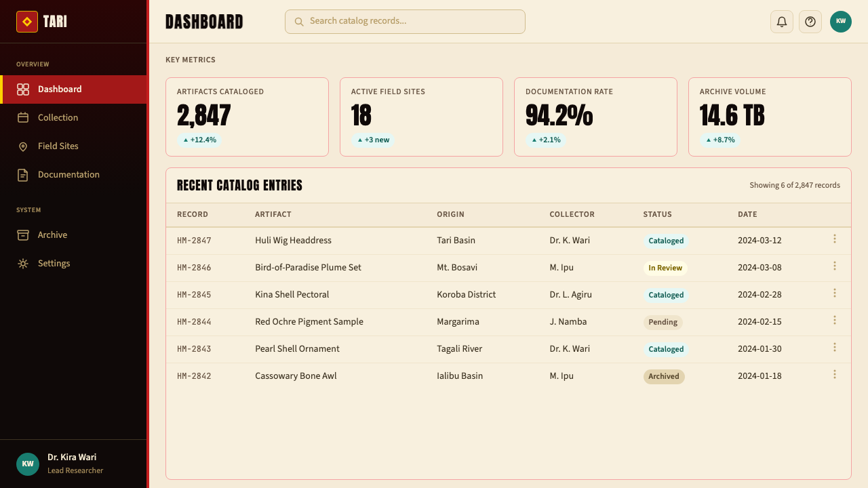Click Pending status badge
Viewport: 868px width, 488px height.
[663, 322]
